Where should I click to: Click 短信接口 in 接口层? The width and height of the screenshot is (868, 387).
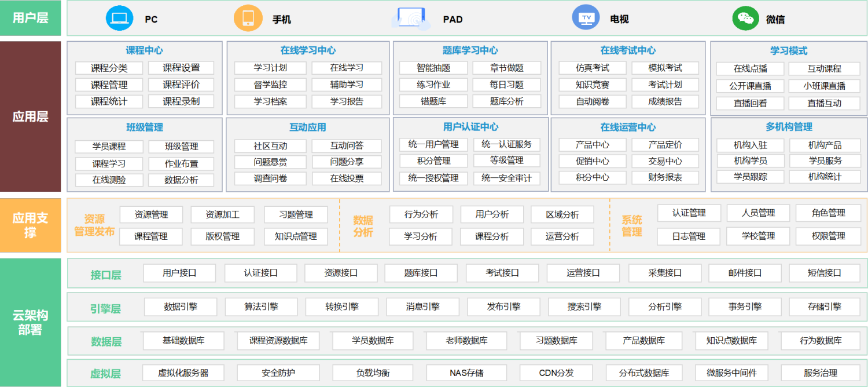pyautogui.click(x=824, y=273)
